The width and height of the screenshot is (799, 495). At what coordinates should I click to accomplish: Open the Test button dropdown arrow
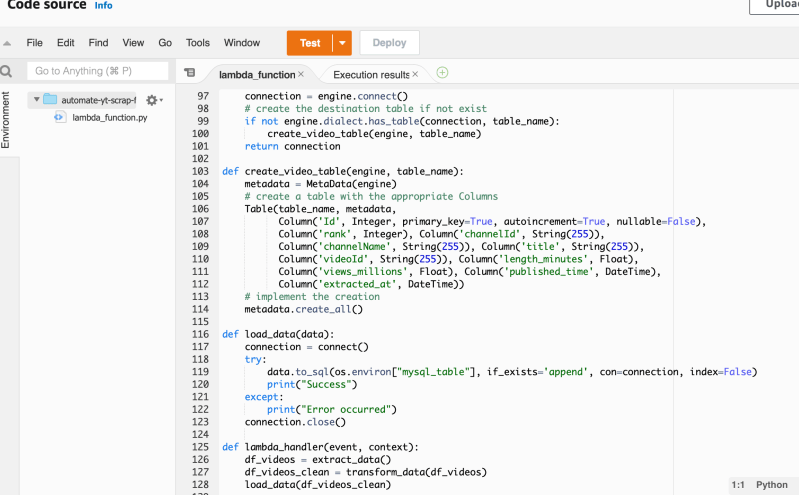tap(342, 43)
